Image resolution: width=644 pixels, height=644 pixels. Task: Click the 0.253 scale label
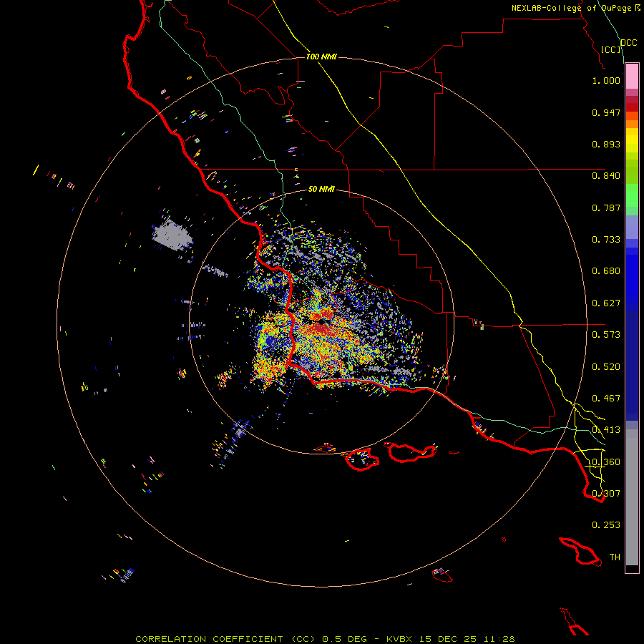[x=606, y=525]
